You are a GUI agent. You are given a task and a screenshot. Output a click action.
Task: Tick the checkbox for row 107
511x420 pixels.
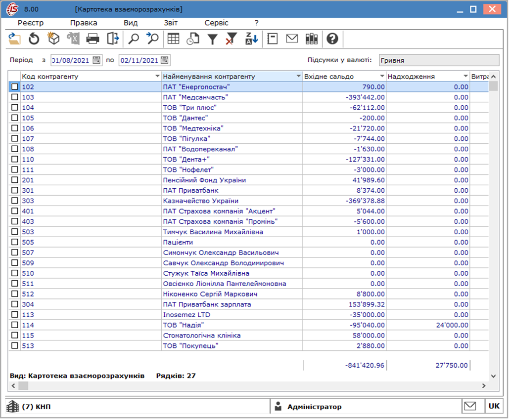click(x=15, y=138)
